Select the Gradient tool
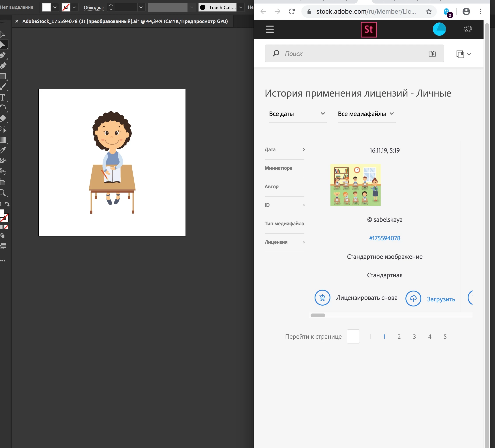 pyautogui.click(x=3, y=140)
